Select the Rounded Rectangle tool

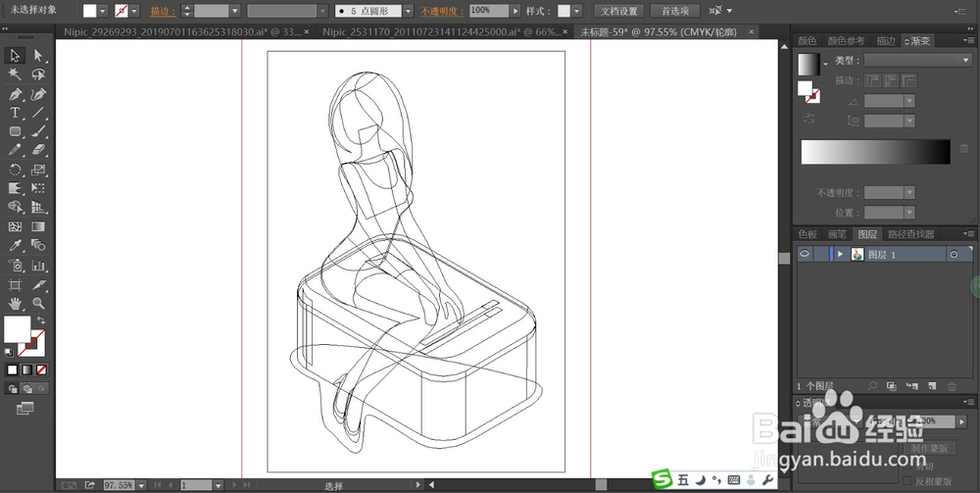pyautogui.click(x=15, y=132)
